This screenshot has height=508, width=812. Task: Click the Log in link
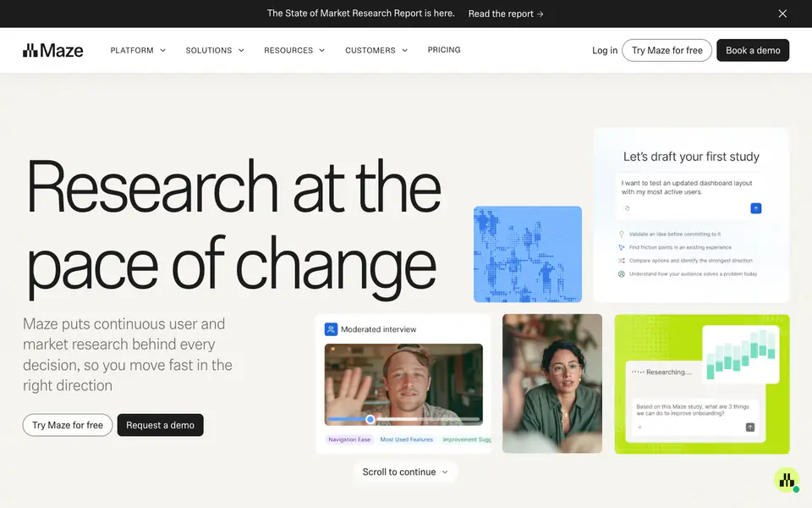click(x=605, y=50)
